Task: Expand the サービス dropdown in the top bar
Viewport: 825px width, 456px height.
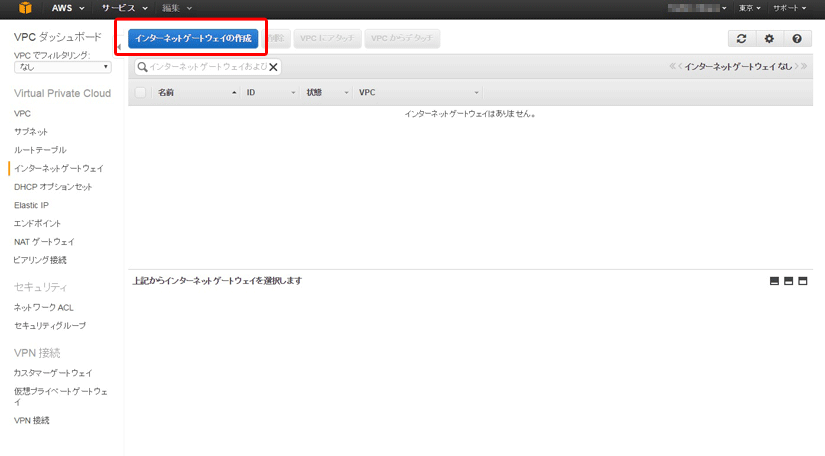Action: (125, 8)
